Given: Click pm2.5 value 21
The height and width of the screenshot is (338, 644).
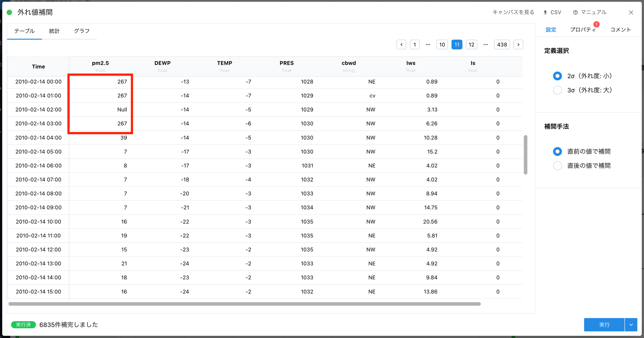Looking at the screenshot, I should coord(124,264).
